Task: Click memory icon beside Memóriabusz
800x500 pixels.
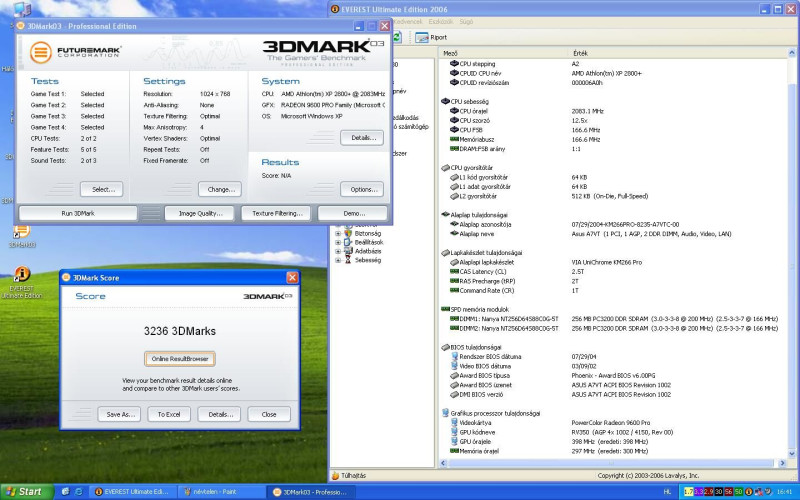Action: click(x=454, y=139)
